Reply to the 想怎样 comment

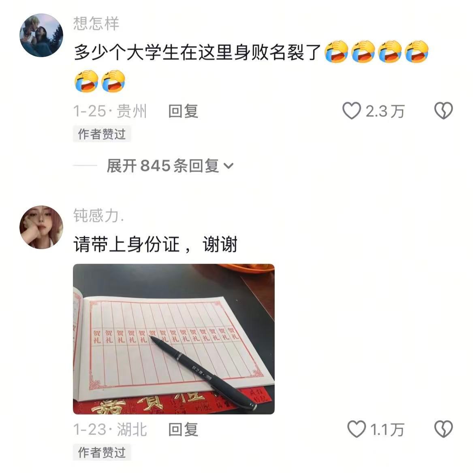point(183,111)
